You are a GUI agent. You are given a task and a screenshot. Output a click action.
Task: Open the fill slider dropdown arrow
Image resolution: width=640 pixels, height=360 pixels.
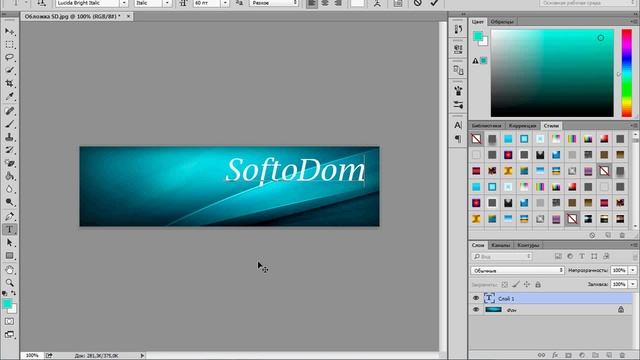[x=633, y=284]
